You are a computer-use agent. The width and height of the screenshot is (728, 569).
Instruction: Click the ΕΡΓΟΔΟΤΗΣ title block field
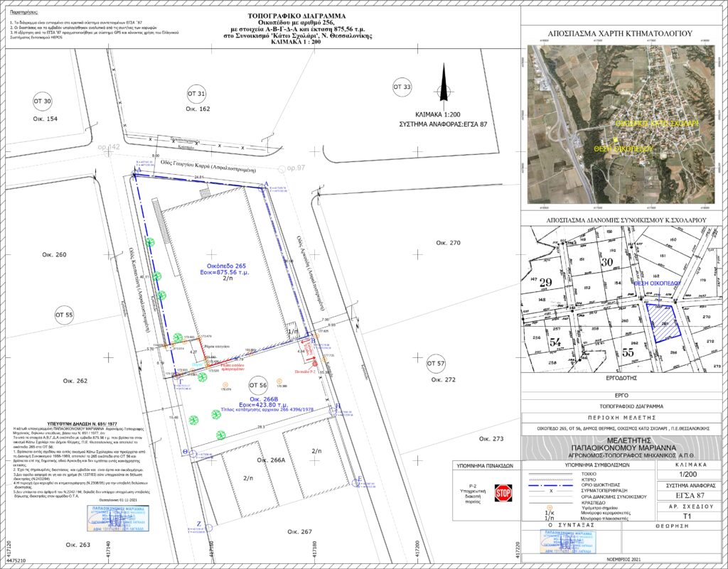click(x=621, y=378)
